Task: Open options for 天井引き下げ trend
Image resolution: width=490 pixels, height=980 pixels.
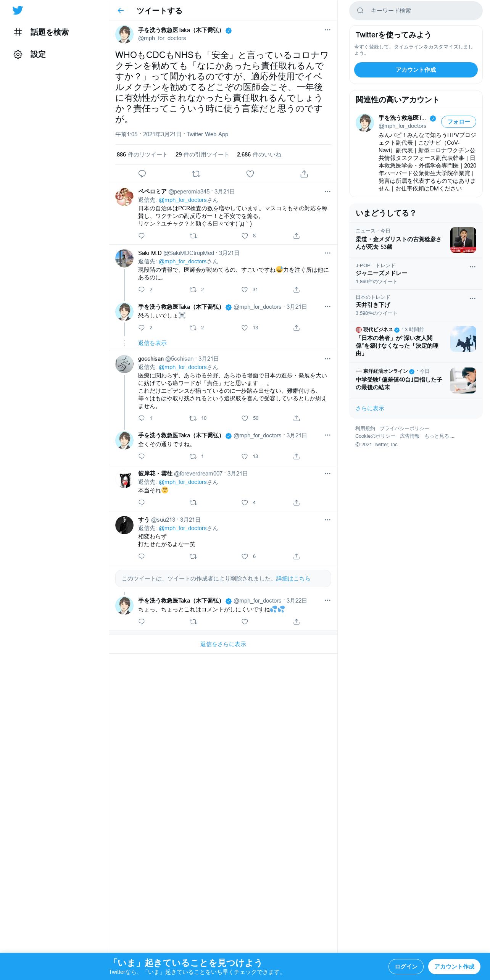Action: 472,298
